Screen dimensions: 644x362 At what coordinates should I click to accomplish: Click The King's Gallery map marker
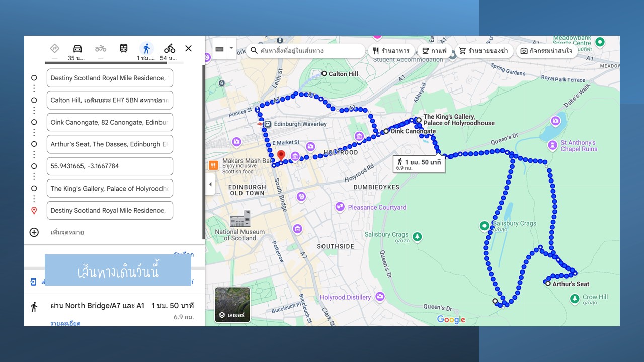[x=419, y=120]
